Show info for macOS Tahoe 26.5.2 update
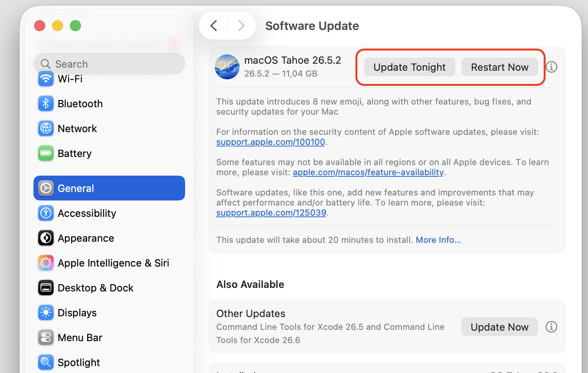 click(551, 67)
